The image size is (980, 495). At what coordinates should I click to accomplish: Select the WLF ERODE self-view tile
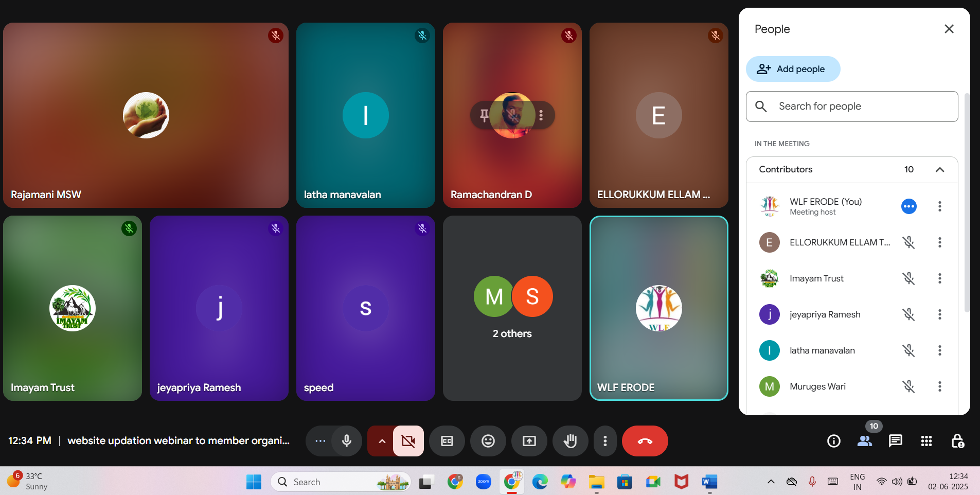(x=659, y=308)
